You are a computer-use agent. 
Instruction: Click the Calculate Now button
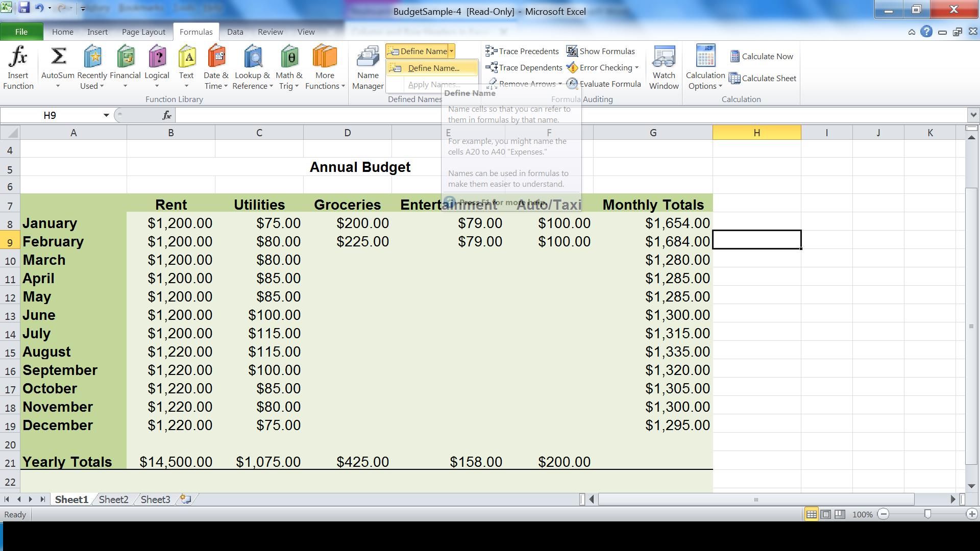762,56
